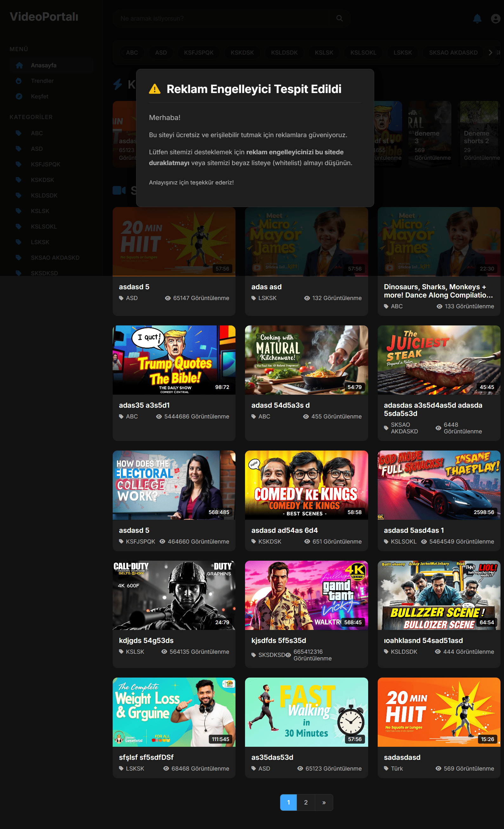
Task: Select the KSLDSDK chip in the top filter row
Action: (284, 52)
